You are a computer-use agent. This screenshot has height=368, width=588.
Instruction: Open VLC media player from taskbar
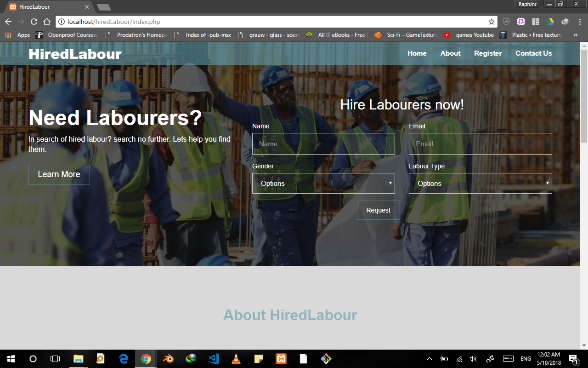pos(236,359)
